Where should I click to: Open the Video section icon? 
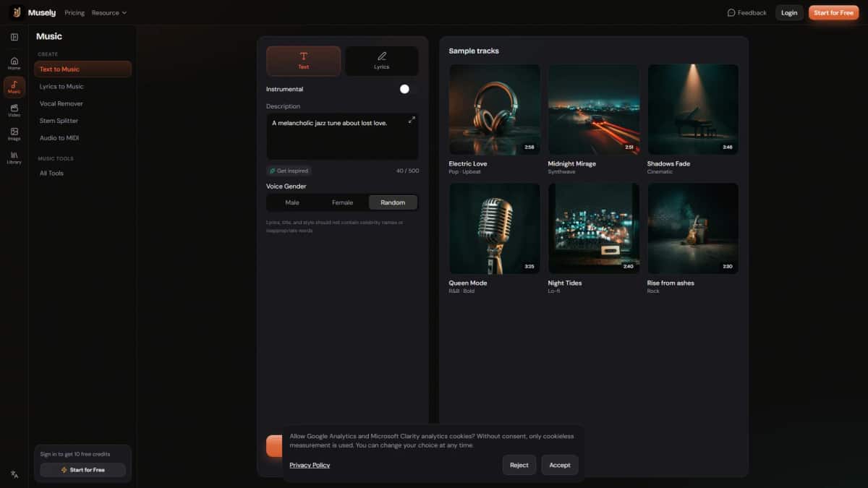coord(14,110)
